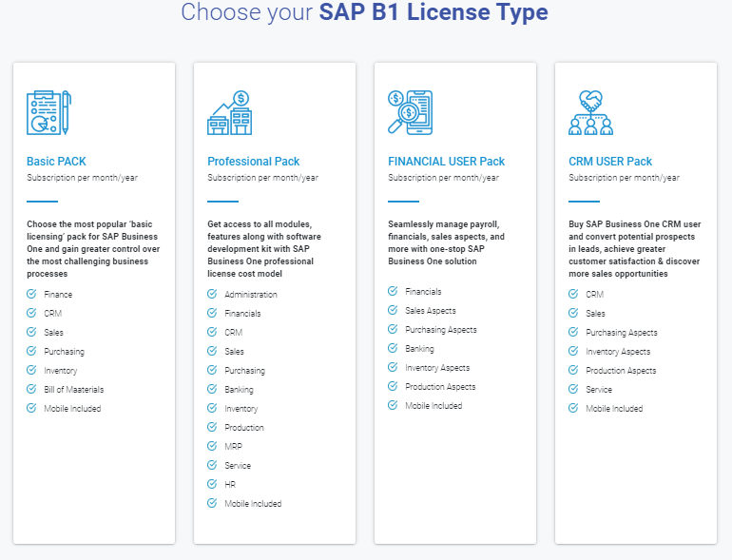This screenshot has width=732, height=560.
Task: Click FINANCIAL USER Pack description paragraph
Action: click(446, 242)
